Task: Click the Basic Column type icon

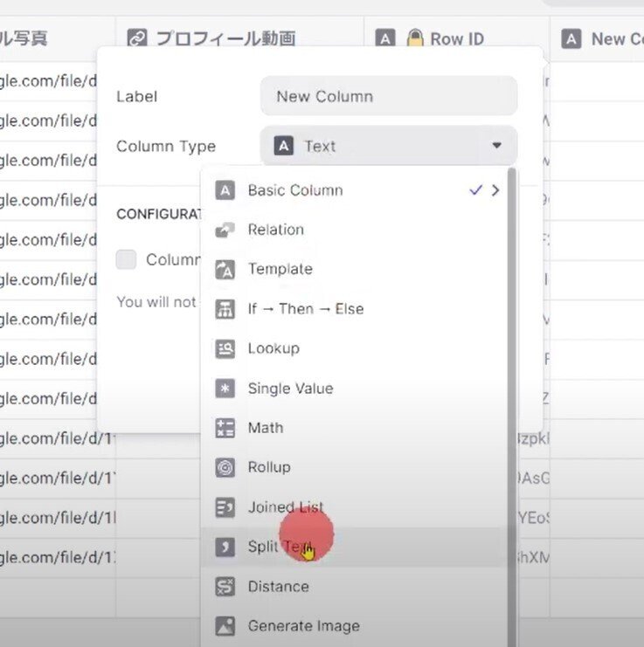Action: 225,190
